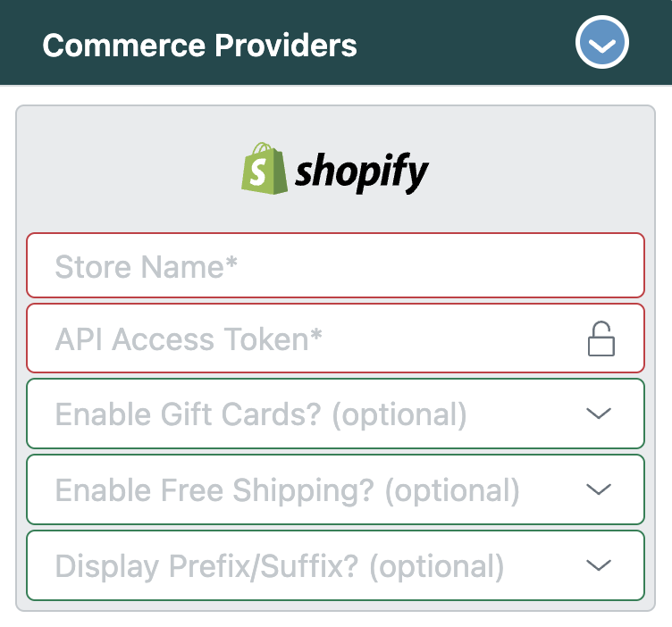Open the Enable Gift Cards? (optional) dropdown
This screenshot has width=672, height=627.
click(x=336, y=414)
